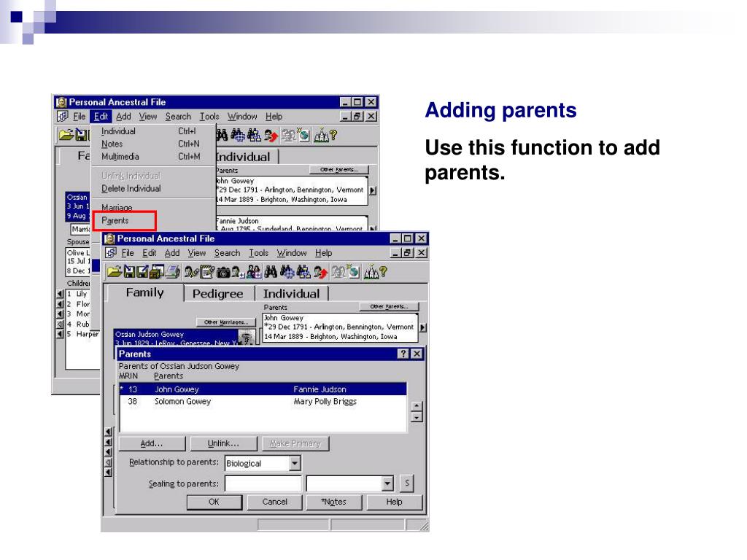
Task: Open the Add menu in front window
Action: (172, 253)
